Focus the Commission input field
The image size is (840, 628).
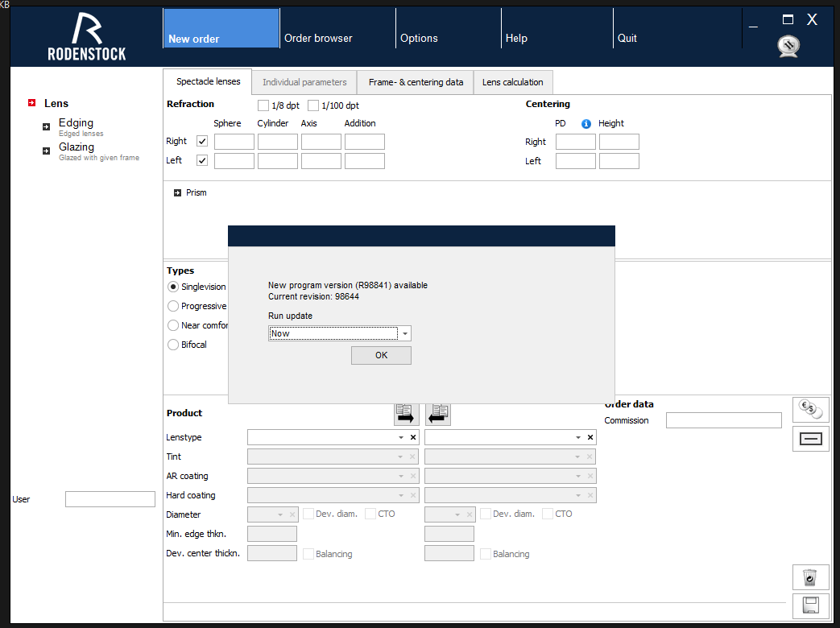pos(724,420)
